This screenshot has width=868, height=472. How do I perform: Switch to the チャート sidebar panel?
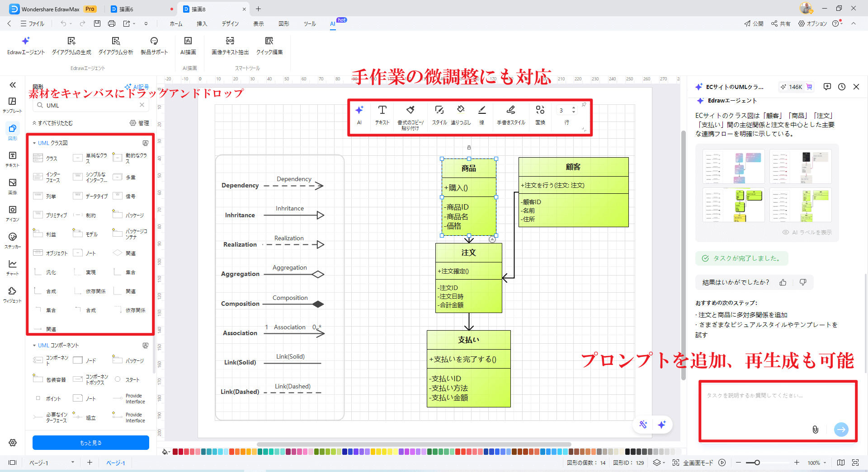[12, 266]
